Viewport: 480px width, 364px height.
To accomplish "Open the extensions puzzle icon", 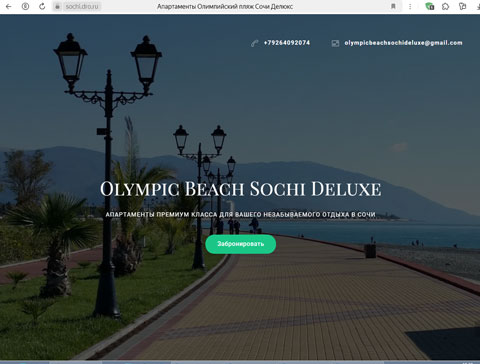I will point(446,6).
